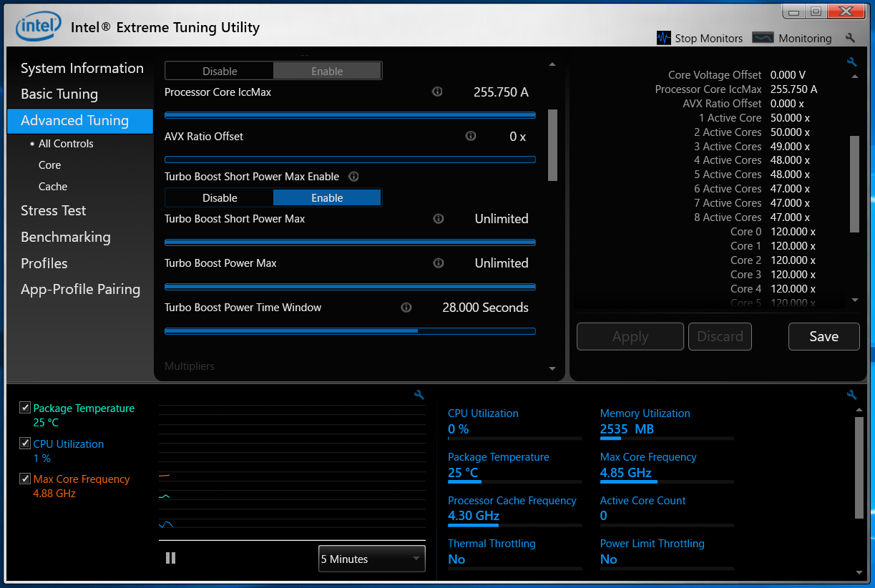Click the Discard button
875x588 pixels.
pos(720,336)
